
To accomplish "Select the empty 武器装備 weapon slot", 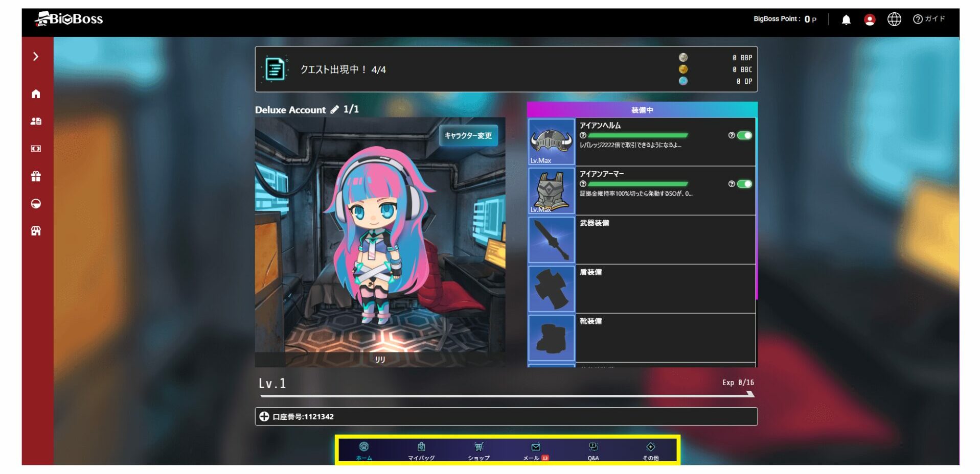I will pyautogui.click(x=641, y=240).
